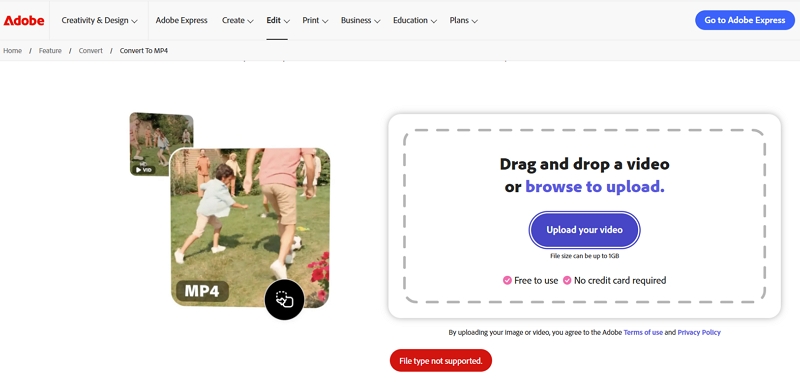Expand the Print menu

coord(315,20)
